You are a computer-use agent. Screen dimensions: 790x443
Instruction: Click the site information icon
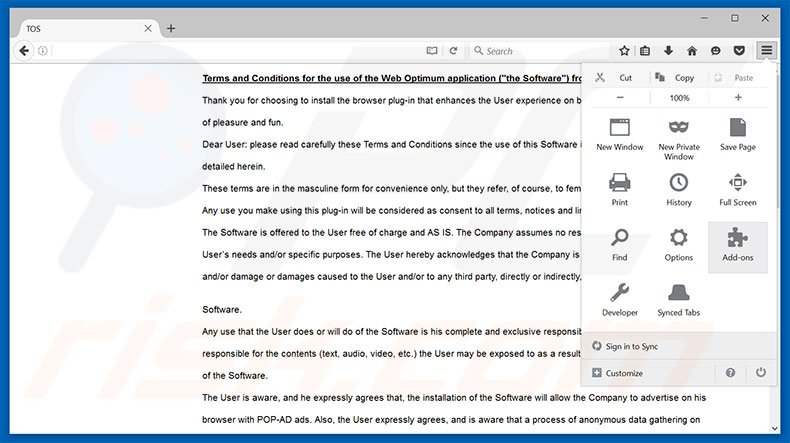(43, 50)
